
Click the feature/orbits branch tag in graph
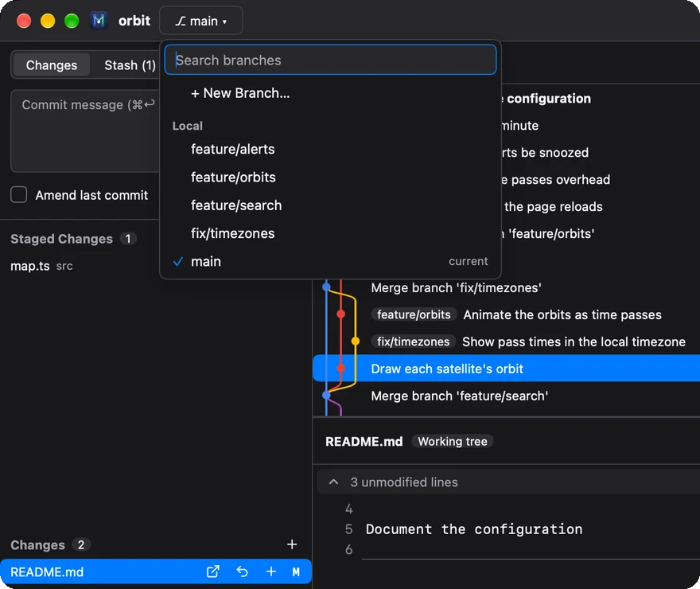(414, 315)
